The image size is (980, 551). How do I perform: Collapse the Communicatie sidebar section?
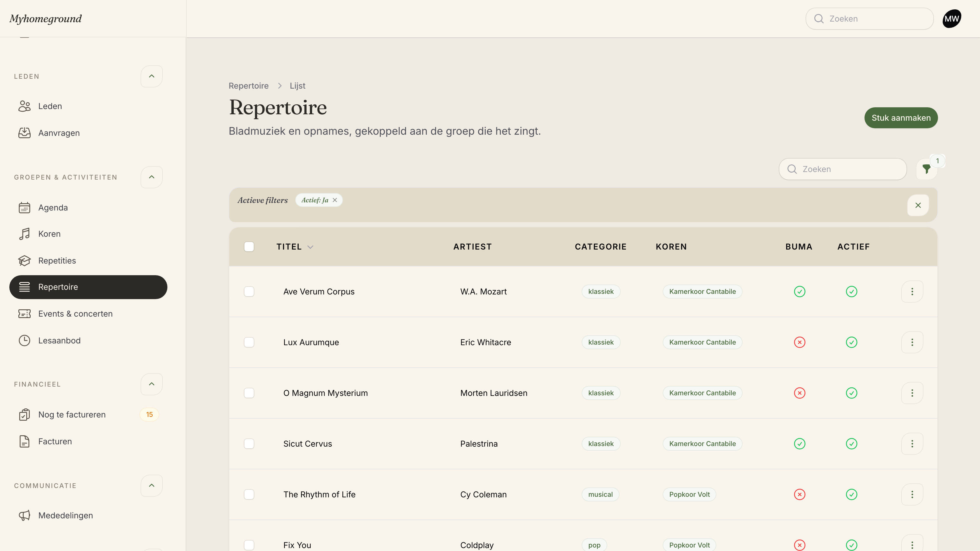(151, 486)
